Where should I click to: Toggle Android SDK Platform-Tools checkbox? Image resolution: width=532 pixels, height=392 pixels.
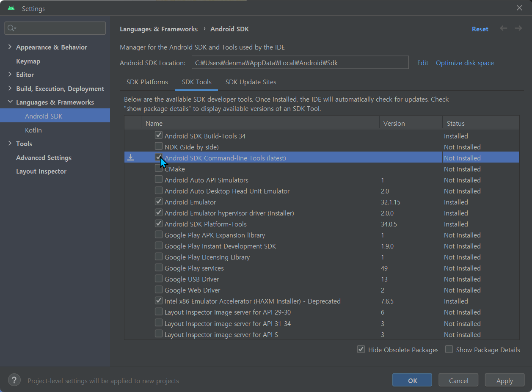(159, 224)
